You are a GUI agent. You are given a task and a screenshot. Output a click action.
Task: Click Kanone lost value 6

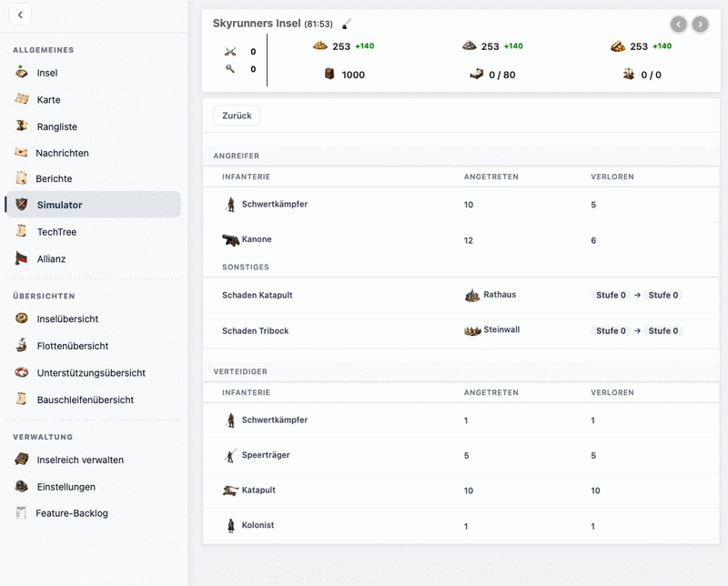(x=593, y=240)
